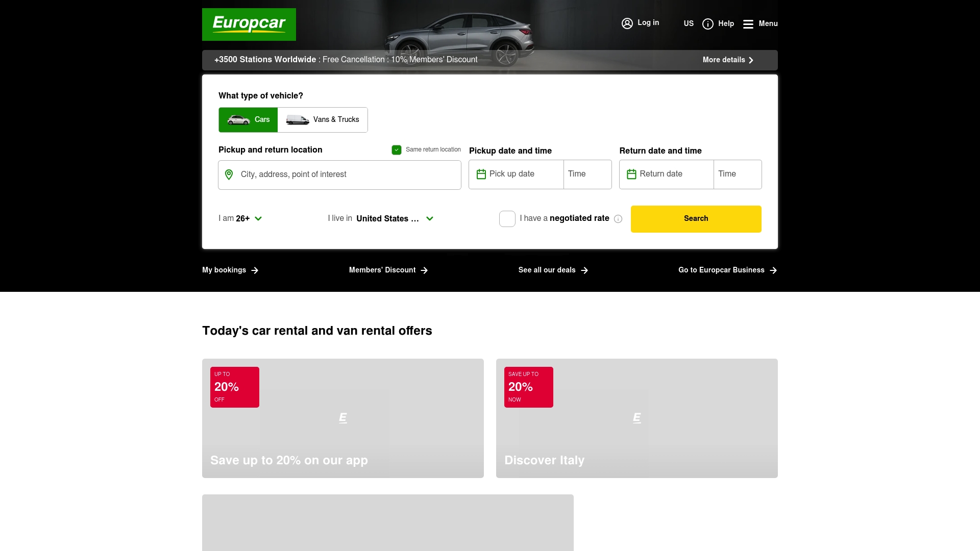The width and height of the screenshot is (980, 551).
Task: Click US language selector in header
Action: 689,23
